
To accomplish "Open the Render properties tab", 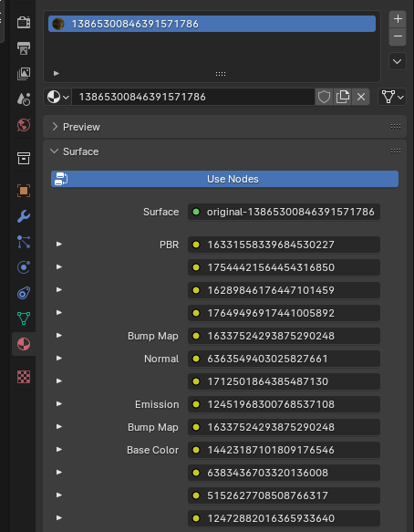I will (24, 23).
